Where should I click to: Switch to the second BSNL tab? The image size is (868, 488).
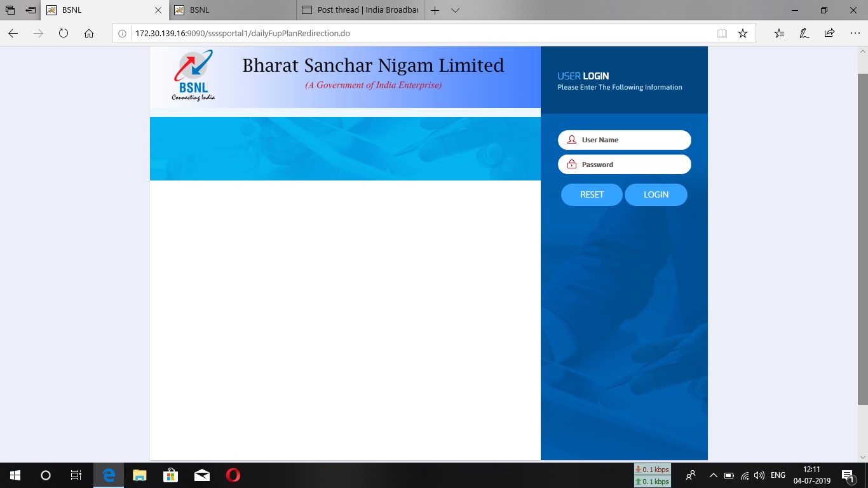[x=232, y=10]
